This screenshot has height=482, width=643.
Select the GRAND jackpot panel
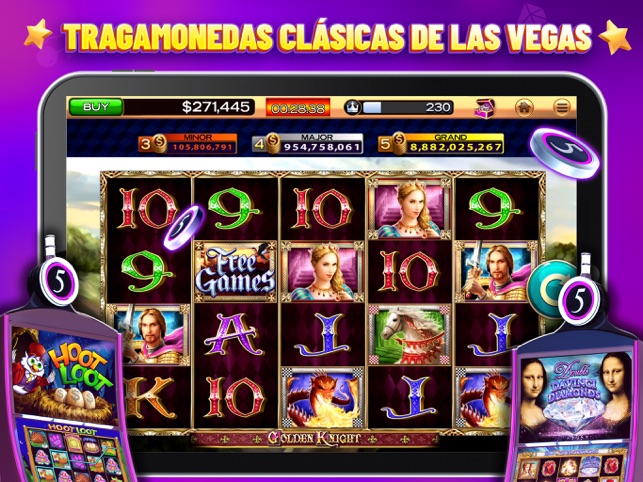[441, 143]
